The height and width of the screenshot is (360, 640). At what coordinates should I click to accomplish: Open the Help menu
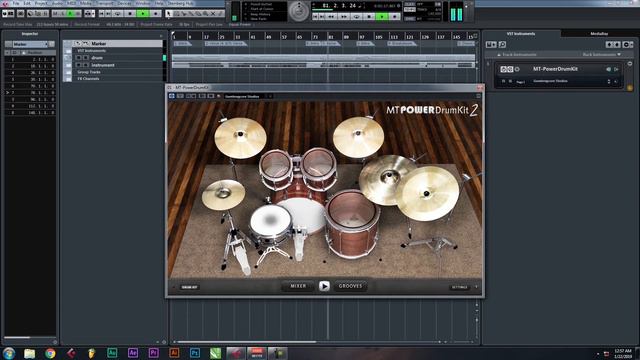159,3
